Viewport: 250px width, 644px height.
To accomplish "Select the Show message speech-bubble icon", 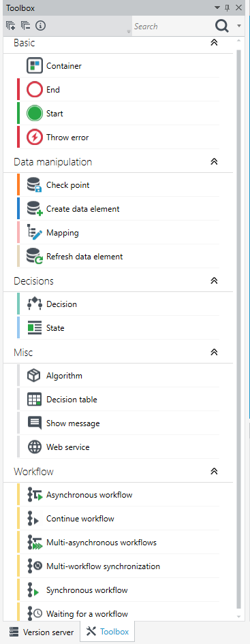I will tap(35, 423).
